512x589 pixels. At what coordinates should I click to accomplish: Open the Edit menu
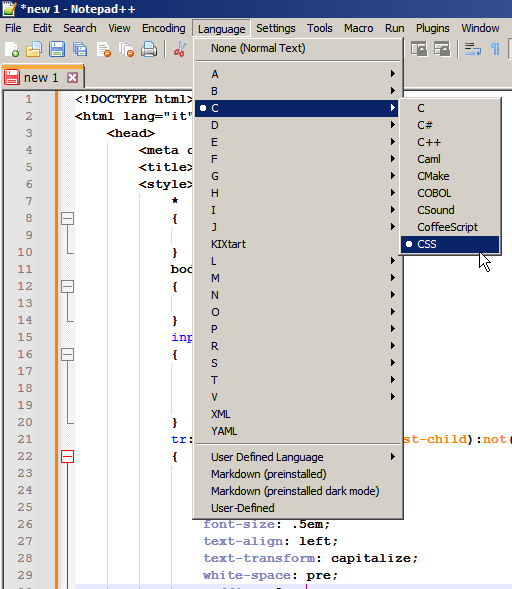click(42, 29)
